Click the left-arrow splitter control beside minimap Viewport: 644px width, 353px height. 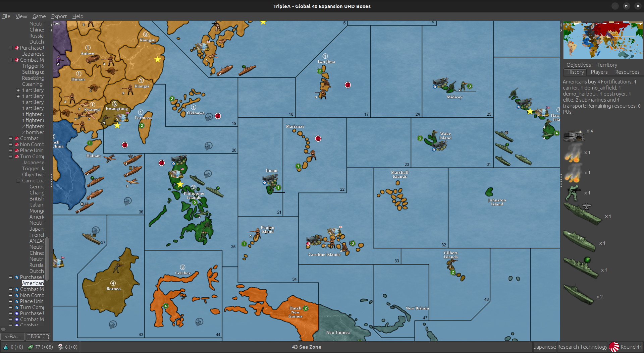561,25
